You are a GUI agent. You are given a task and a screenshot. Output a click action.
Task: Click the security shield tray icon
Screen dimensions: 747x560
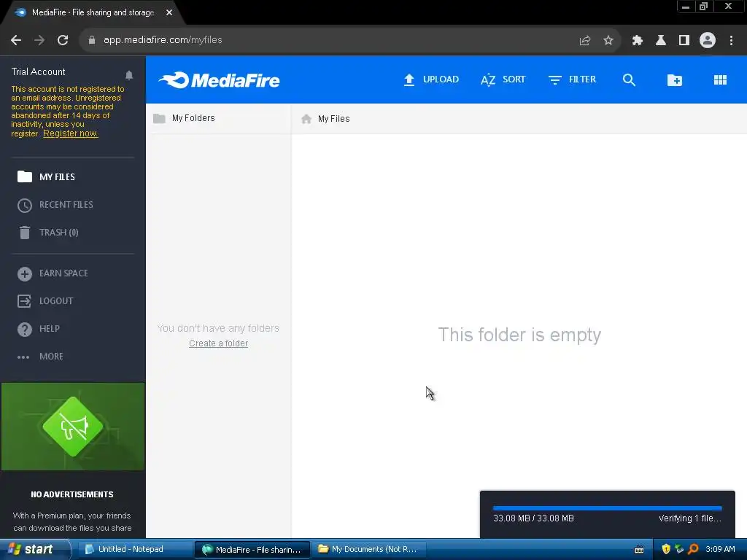tap(666, 549)
